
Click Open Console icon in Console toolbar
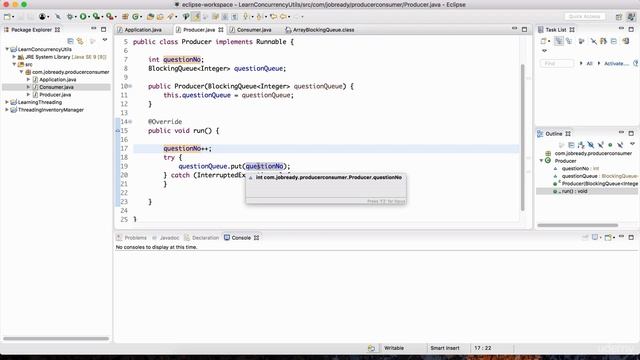coord(608,237)
